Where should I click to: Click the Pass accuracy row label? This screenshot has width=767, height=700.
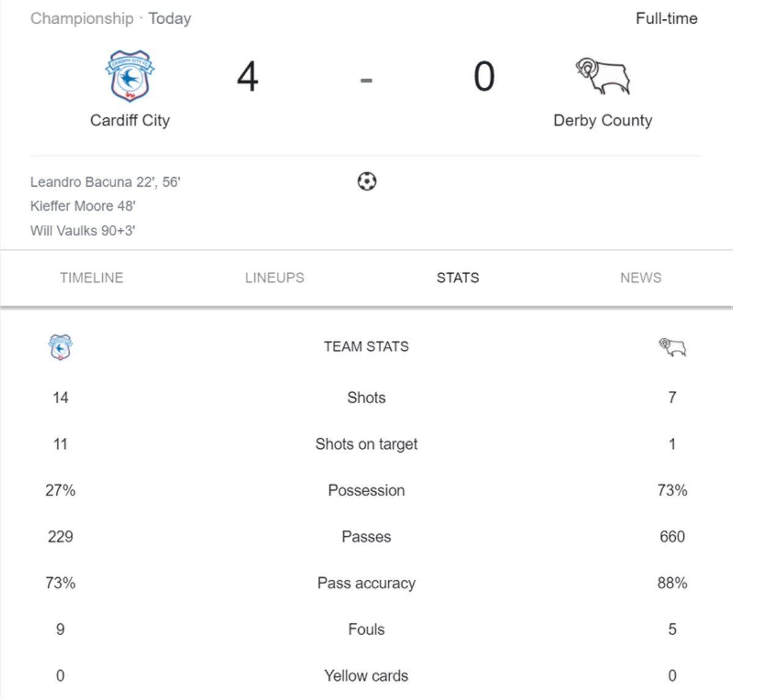pyautogui.click(x=367, y=583)
